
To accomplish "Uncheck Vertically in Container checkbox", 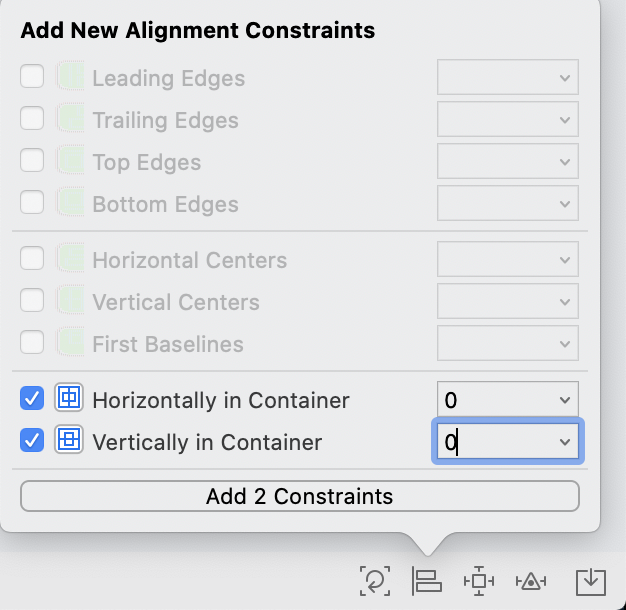I will 32,440.
